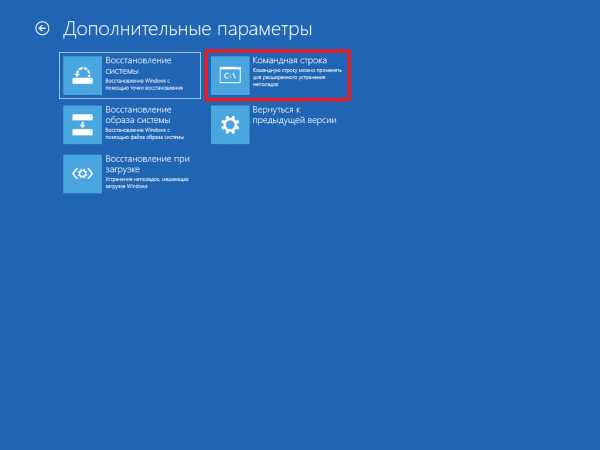
Task: Choose the Восстановление при загрузке icon
Action: [x=82, y=174]
